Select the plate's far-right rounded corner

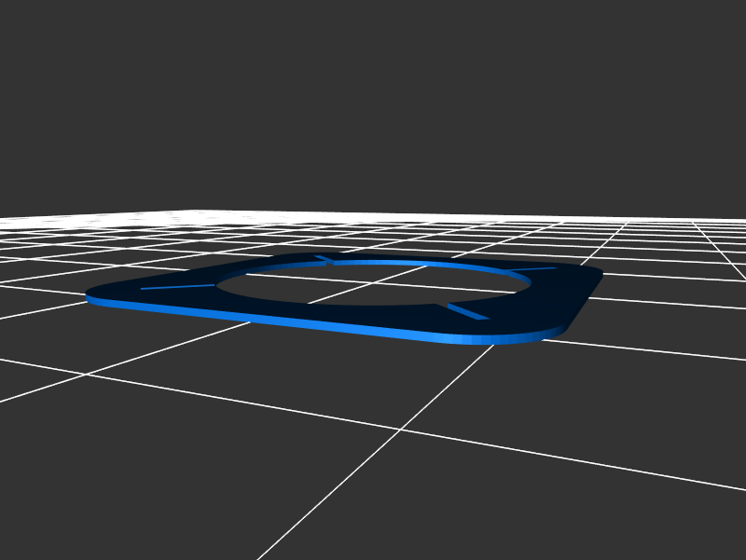coord(595,272)
